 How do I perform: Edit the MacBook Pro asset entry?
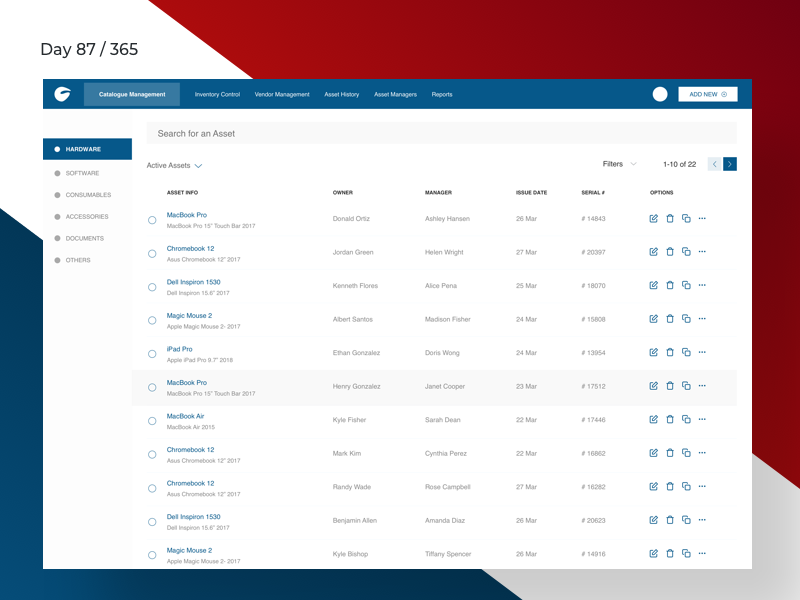point(653,218)
